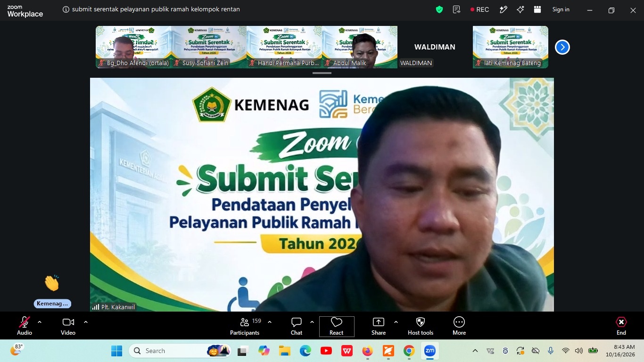Image resolution: width=644 pixels, height=362 pixels.
Task: Open Microsoft Edge from the taskbar
Action: coord(305,351)
